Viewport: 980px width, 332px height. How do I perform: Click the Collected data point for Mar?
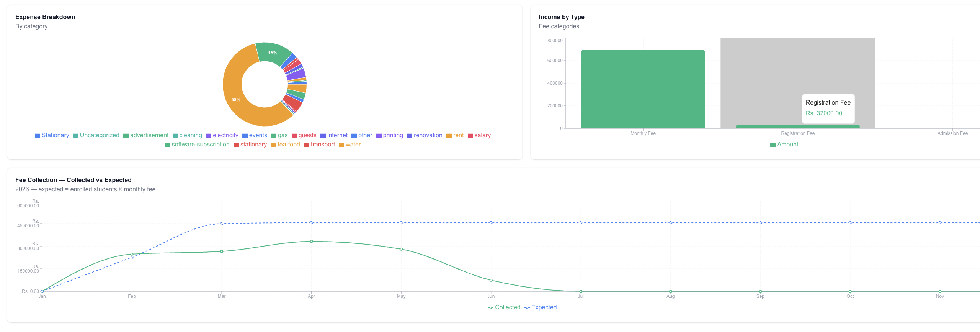(222, 251)
